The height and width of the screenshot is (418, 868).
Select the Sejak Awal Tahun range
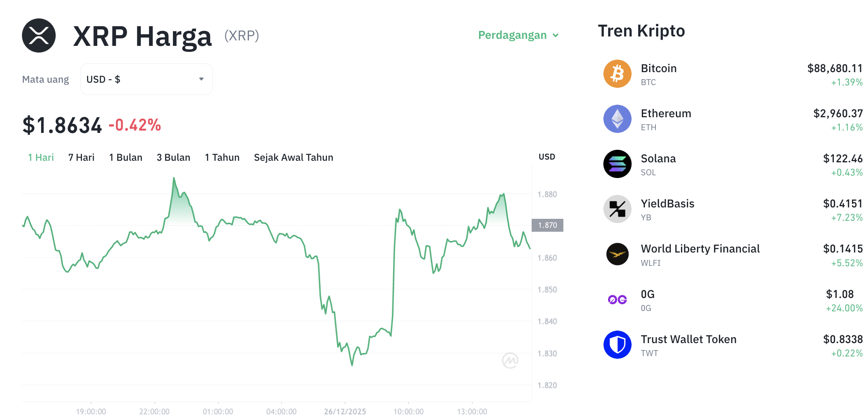293,157
